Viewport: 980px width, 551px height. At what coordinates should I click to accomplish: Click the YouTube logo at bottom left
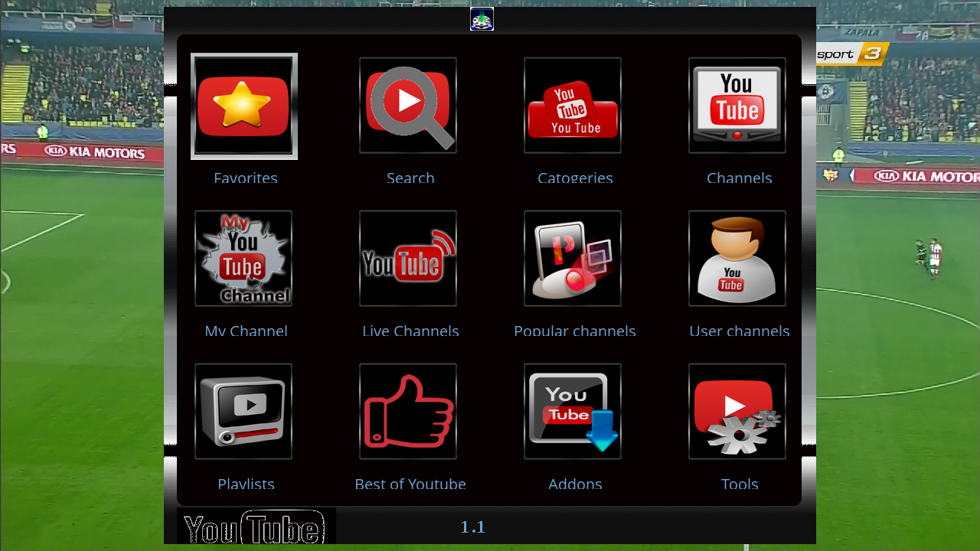click(x=256, y=527)
